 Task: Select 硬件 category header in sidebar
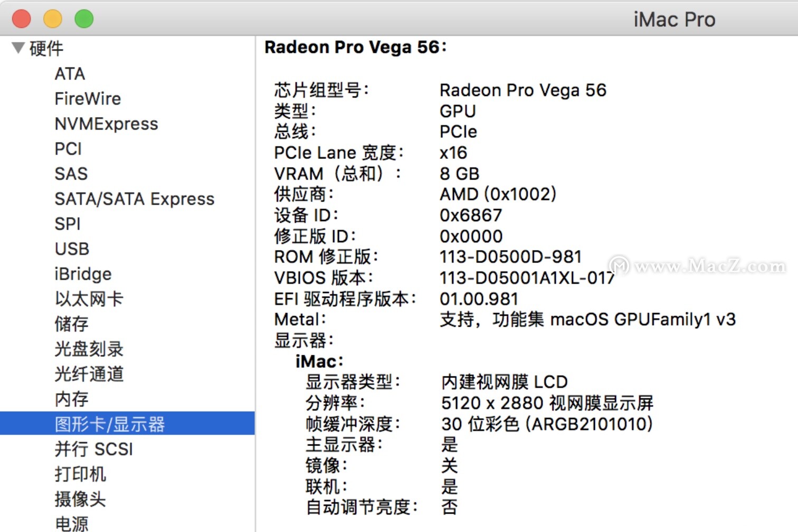(x=46, y=49)
